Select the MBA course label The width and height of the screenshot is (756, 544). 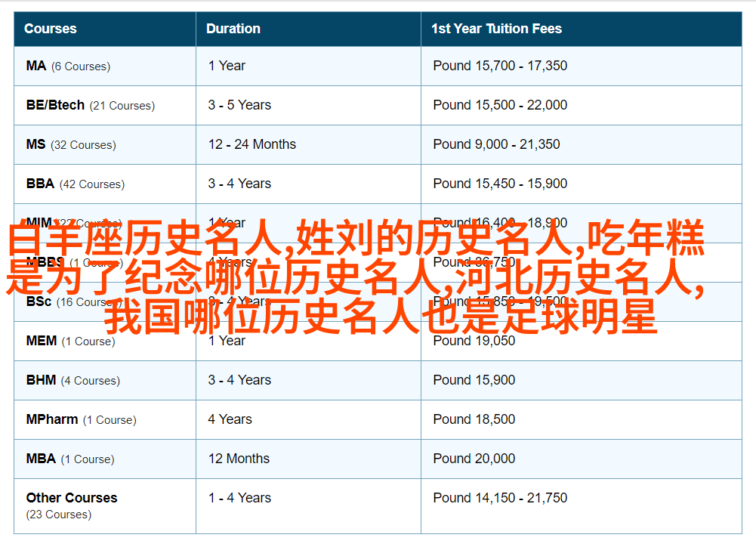pyautogui.click(x=41, y=459)
